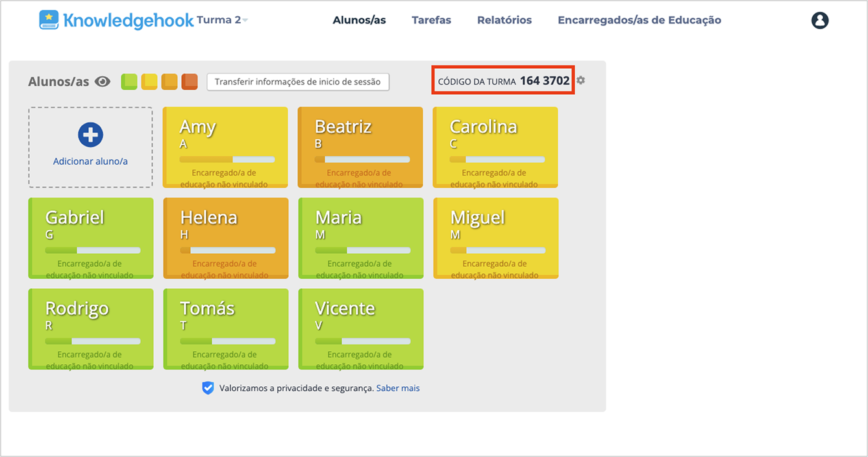Click the Alunos/as panel heading

pos(58,82)
